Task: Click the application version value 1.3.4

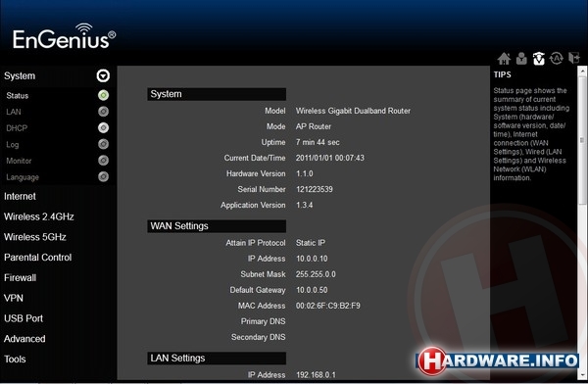Action: click(305, 205)
